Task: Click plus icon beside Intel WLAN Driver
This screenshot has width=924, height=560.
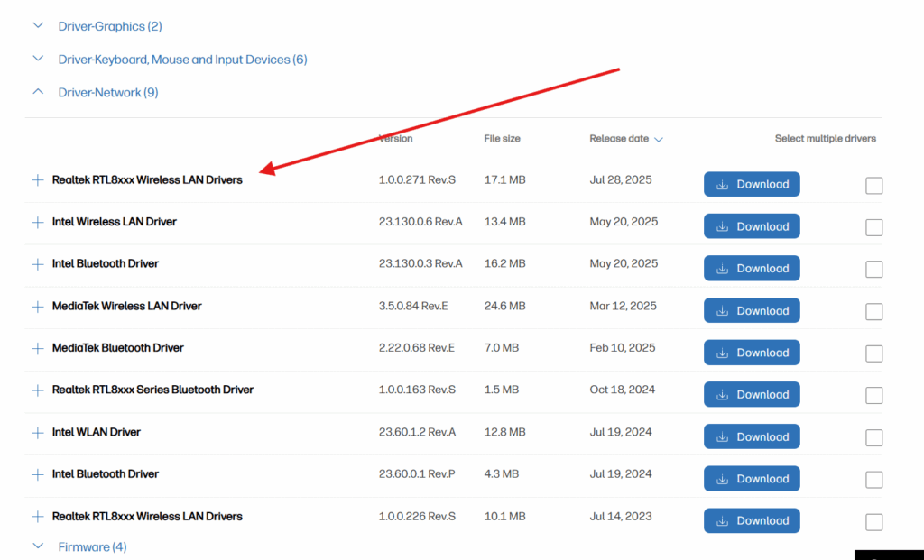Action: point(37,433)
